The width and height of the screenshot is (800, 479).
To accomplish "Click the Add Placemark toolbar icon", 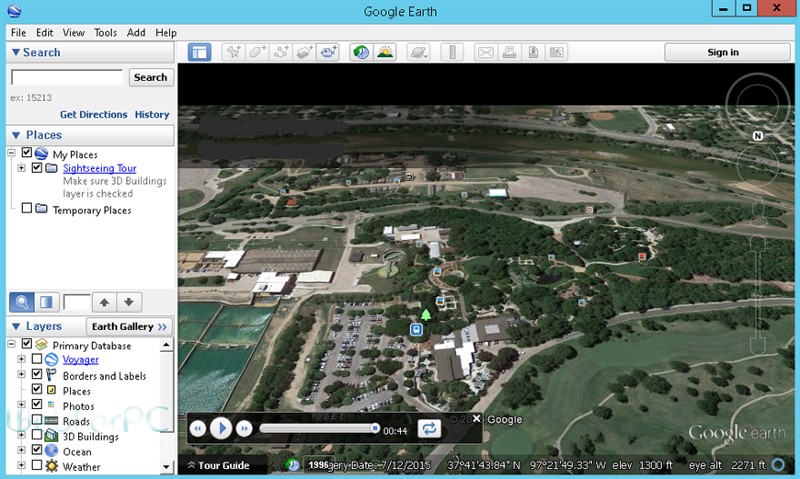I will pyautogui.click(x=232, y=52).
